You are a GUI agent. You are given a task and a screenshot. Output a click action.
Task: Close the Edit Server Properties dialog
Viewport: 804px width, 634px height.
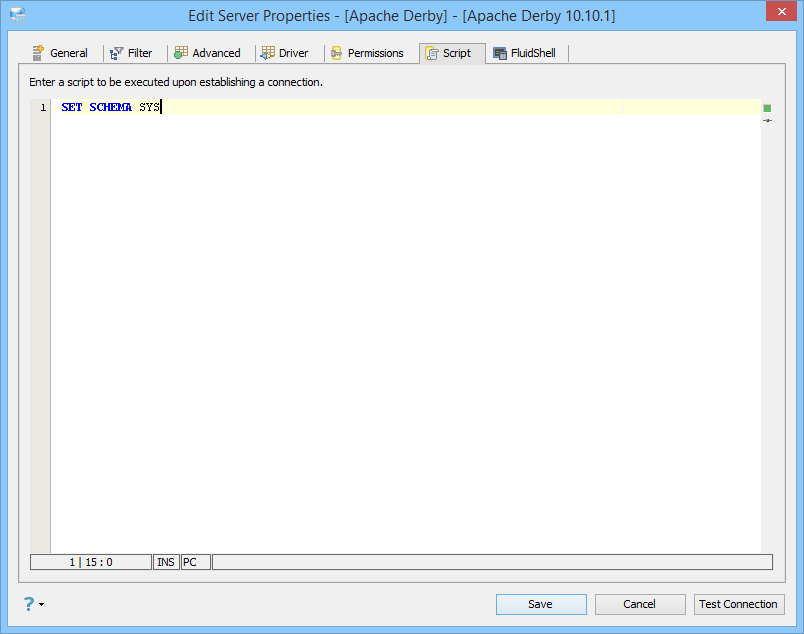pos(781,11)
